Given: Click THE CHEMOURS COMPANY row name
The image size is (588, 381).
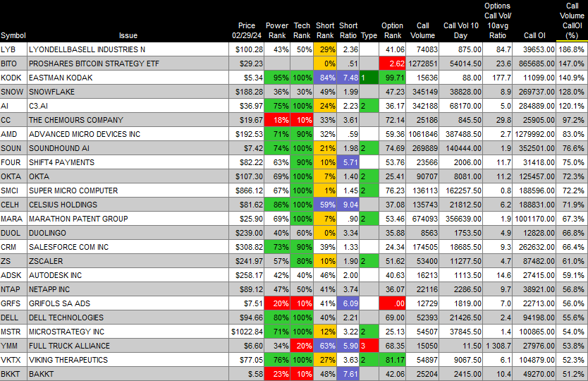Looking at the screenshot, I should pyautogui.click(x=76, y=120).
